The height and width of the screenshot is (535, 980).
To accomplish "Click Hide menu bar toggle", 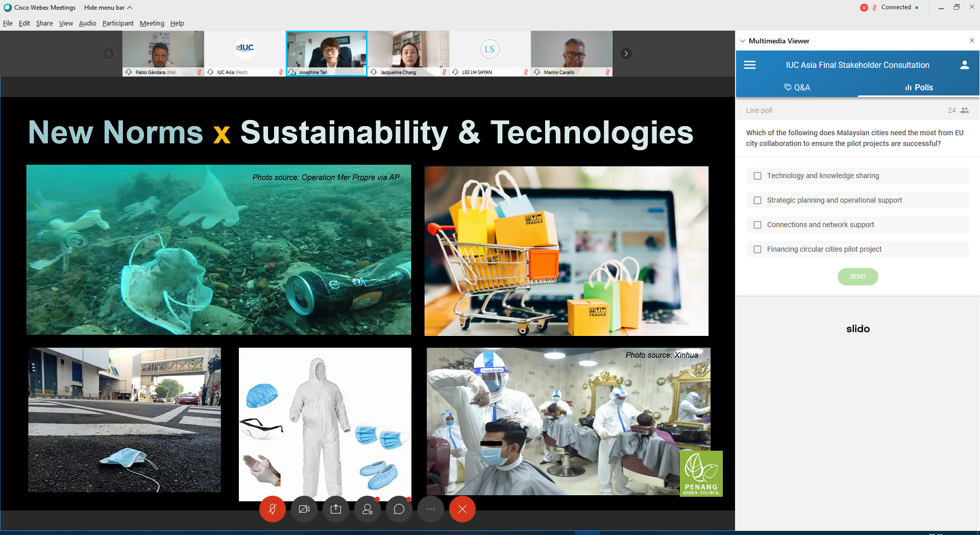I will pyautogui.click(x=108, y=8).
